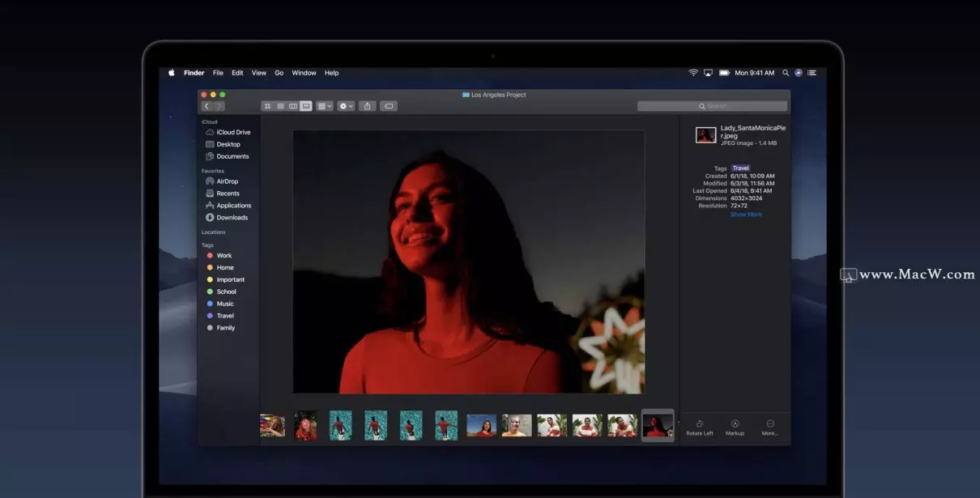Click the Locations sidebar heading
Screen dimensions: 980x498
[214, 232]
